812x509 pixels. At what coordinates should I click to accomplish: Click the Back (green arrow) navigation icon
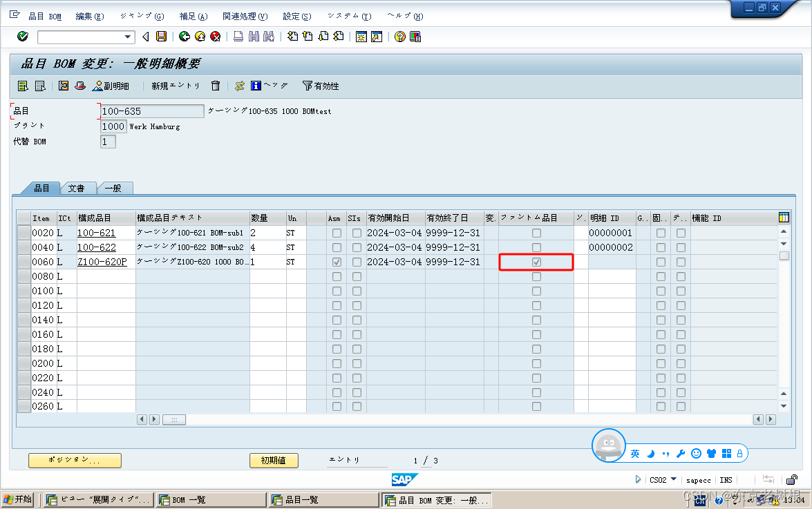tap(184, 37)
